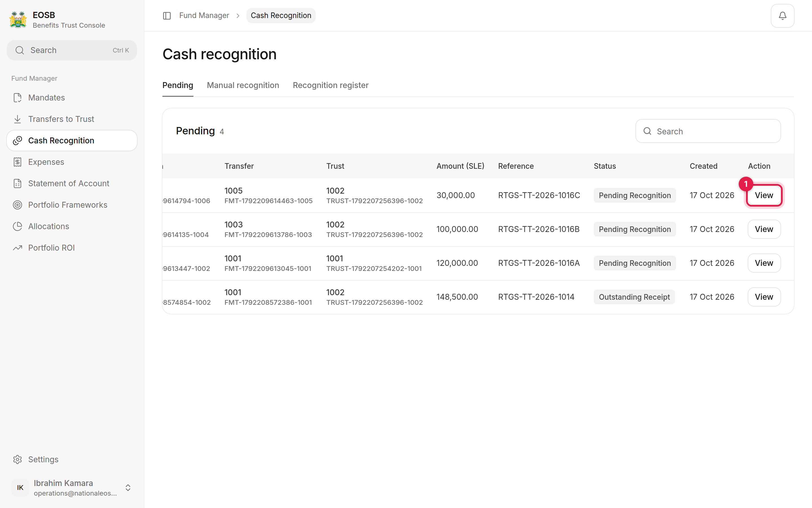The height and width of the screenshot is (508, 812).
Task: Click the Settings gear icon
Action: pyautogui.click(x=17, y=459)
